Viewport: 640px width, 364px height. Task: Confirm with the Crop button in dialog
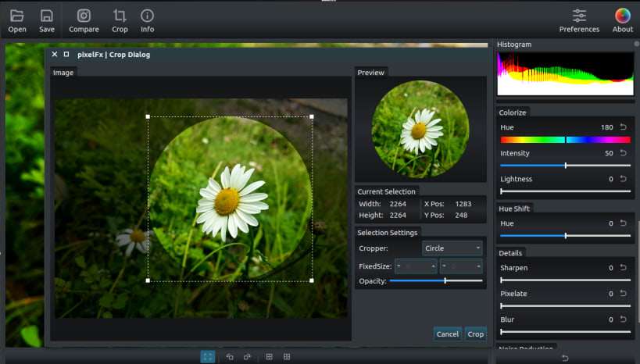coord(475,334)
